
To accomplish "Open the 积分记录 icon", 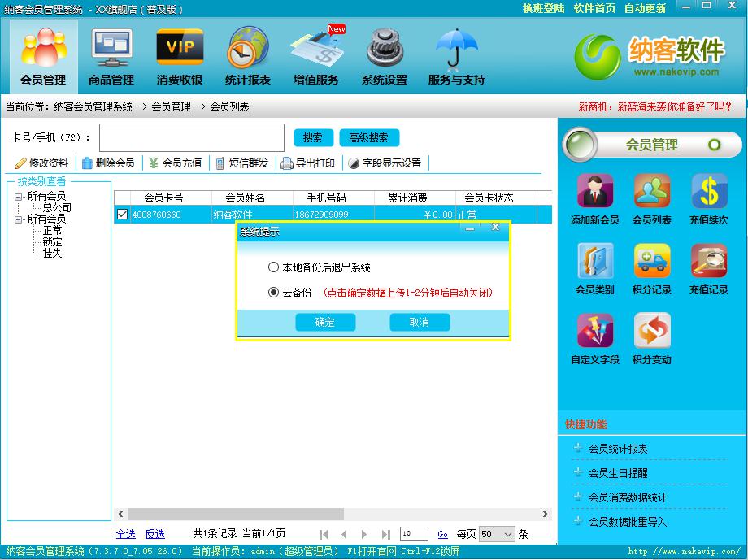I will click(651, 262).
